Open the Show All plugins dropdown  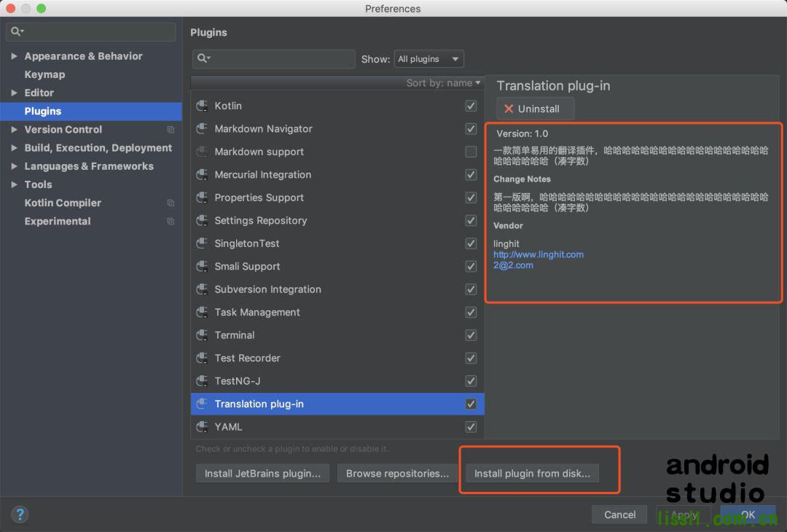(x=428, y=59)
